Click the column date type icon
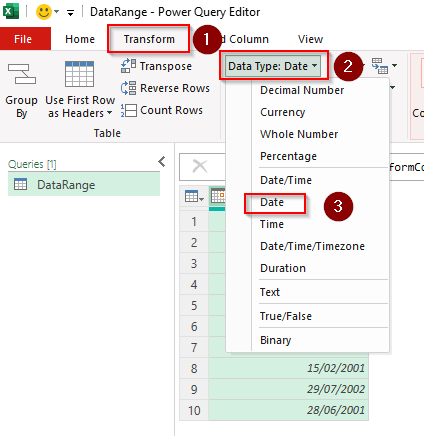 click(218, 195)
